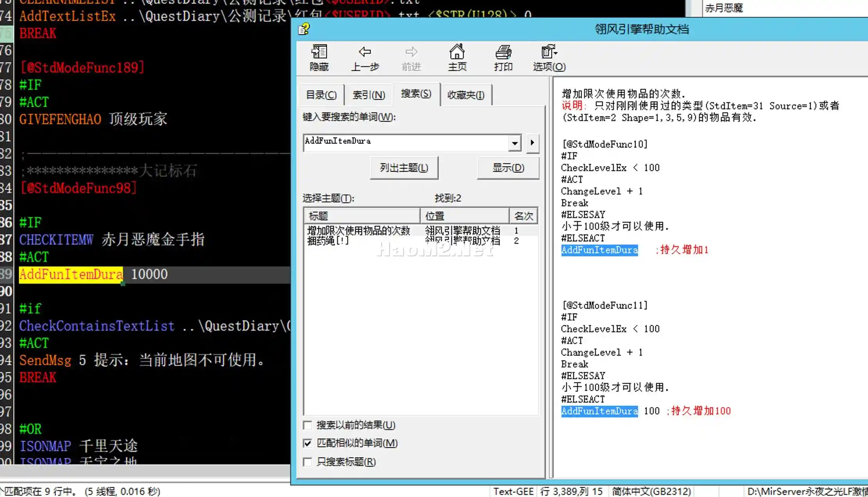The height and width of the screenshot is (497, 868).
Task: Open the 选项(O) toolbar icon
Action: pos(549,58)
